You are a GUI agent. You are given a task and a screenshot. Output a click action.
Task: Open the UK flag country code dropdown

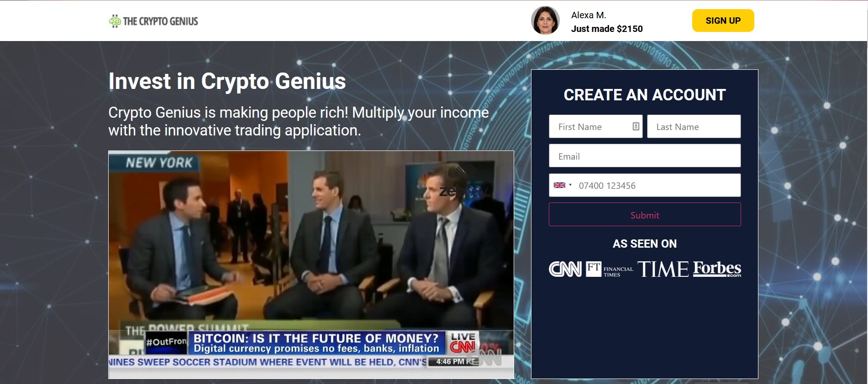click(563, 185)
